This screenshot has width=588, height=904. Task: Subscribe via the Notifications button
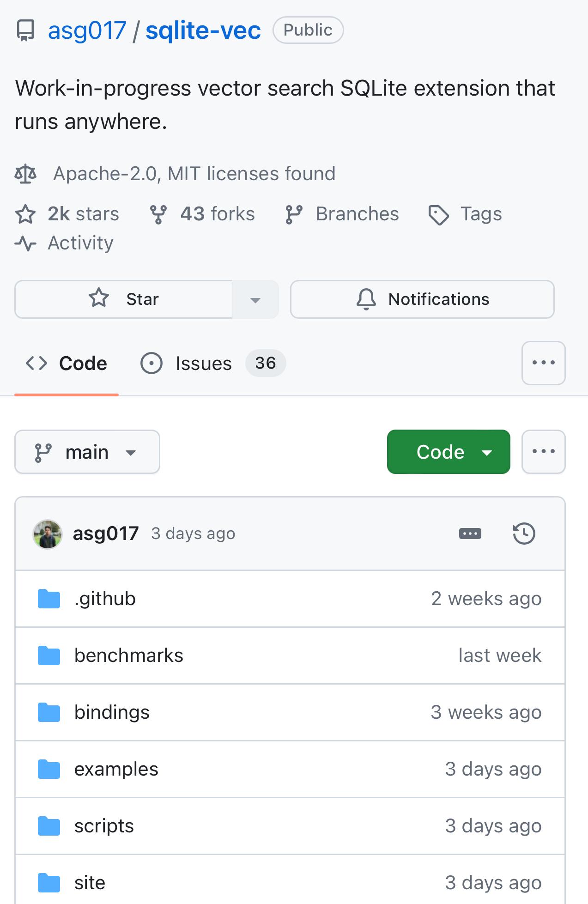[x=422, y=299]
